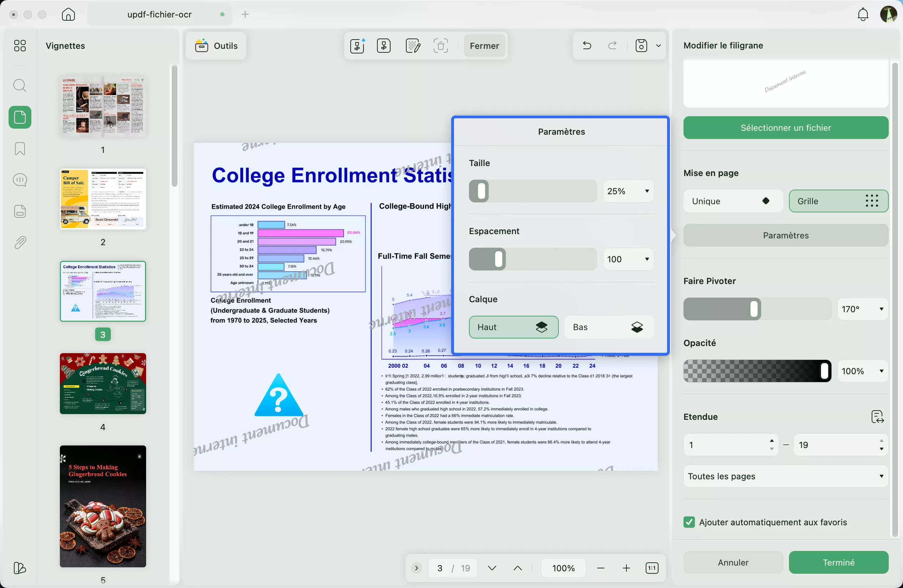Select the Unique layout option

tap(733, 201)
